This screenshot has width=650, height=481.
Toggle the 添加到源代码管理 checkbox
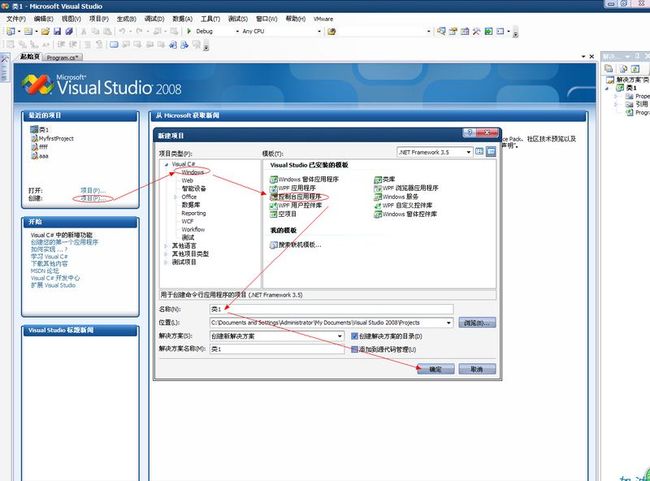[354, 350]
